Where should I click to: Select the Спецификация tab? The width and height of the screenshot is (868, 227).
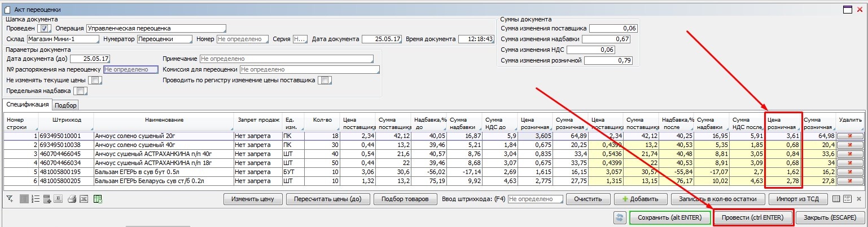coord(27,105)
